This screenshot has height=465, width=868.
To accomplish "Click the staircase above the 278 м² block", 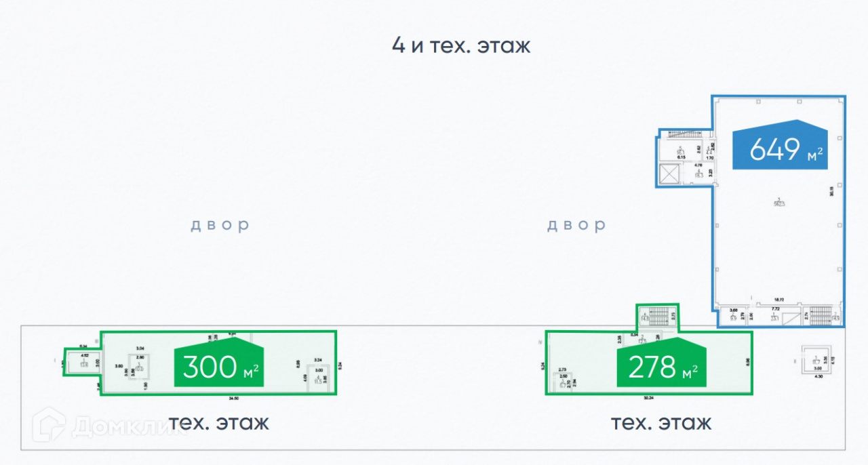I will pyautogui.click(x=656, y=316).
